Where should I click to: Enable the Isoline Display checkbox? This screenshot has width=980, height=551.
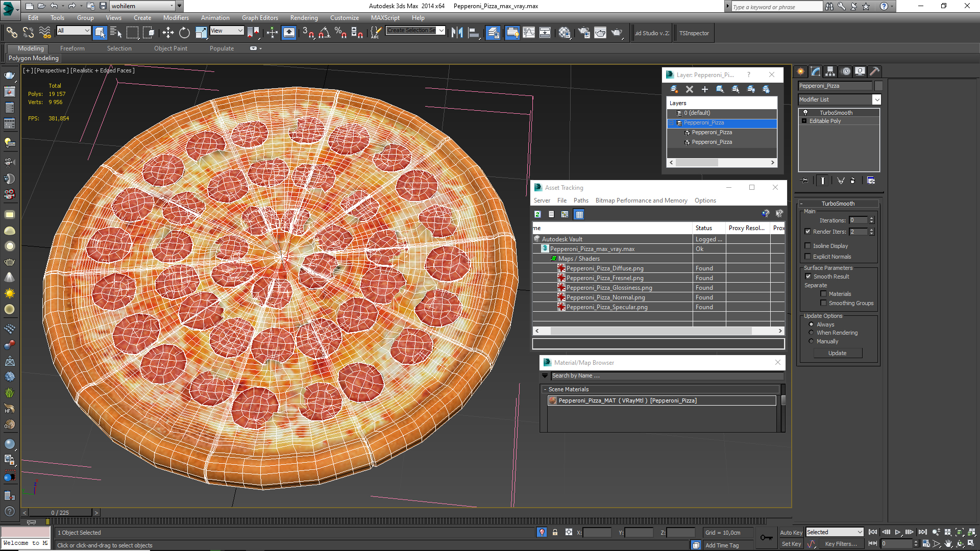(807, 246)
